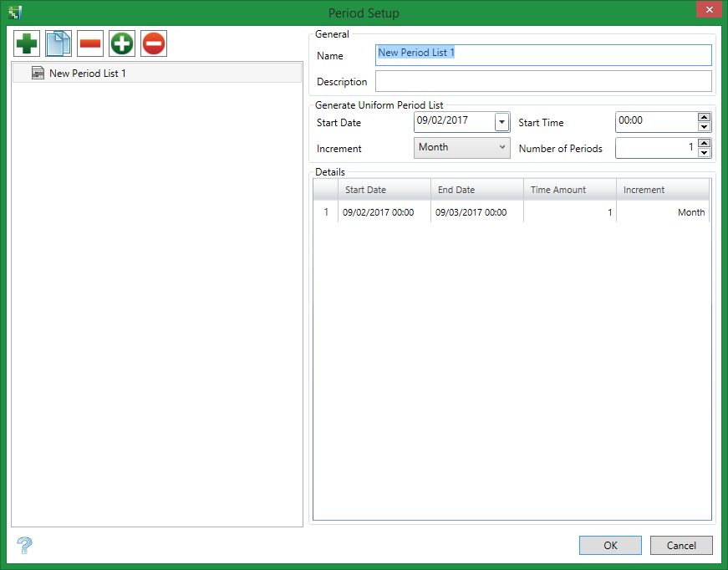Click the copy period list icon
Viewport: 728px width, 570px height.
point(59,43)
